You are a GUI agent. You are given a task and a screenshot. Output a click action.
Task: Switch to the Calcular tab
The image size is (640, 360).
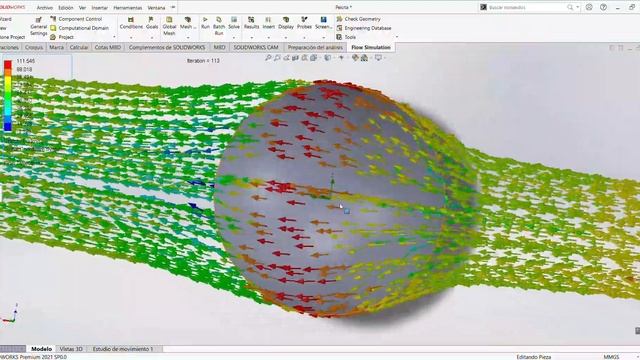tap(79, 47)
